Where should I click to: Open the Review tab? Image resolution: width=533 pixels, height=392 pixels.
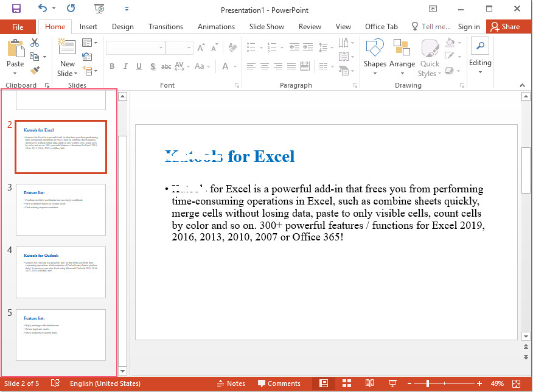coord(310,27)
